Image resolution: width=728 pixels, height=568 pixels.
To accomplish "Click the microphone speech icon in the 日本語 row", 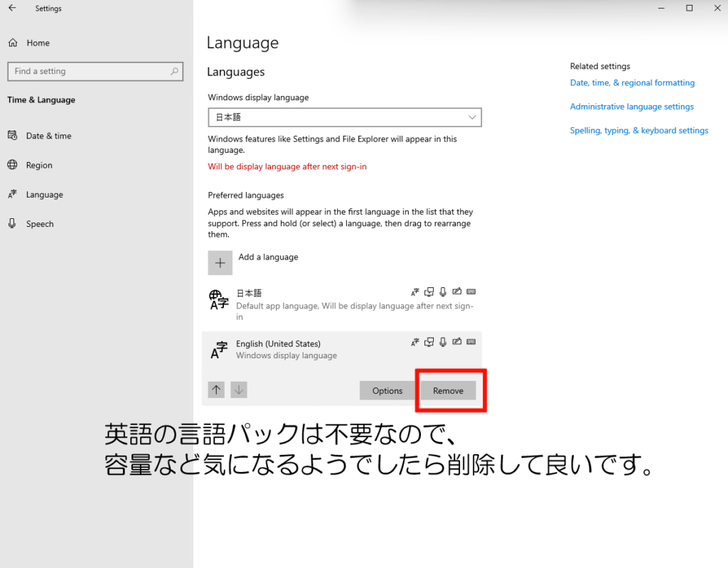I will point(443,292).
